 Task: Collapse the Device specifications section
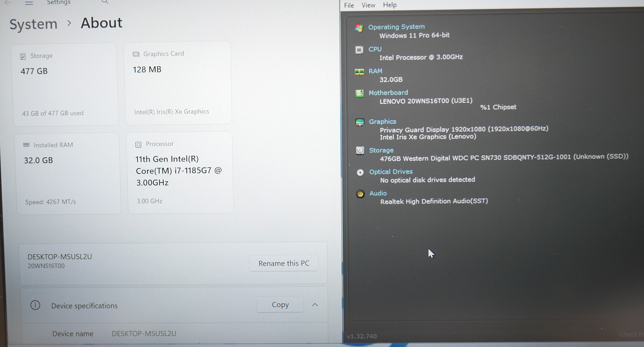click(x=315, y=305)
